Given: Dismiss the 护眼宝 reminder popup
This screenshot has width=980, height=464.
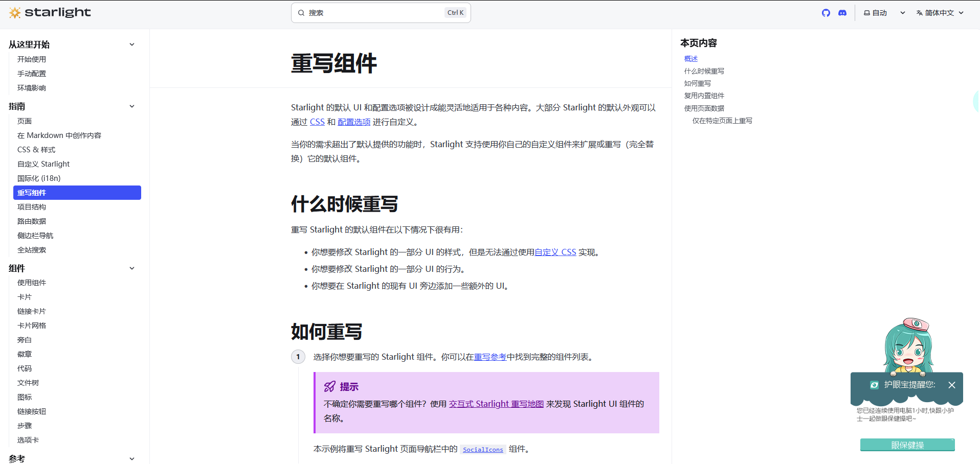Looking at the screenshot, I should (x=952, y=385).
